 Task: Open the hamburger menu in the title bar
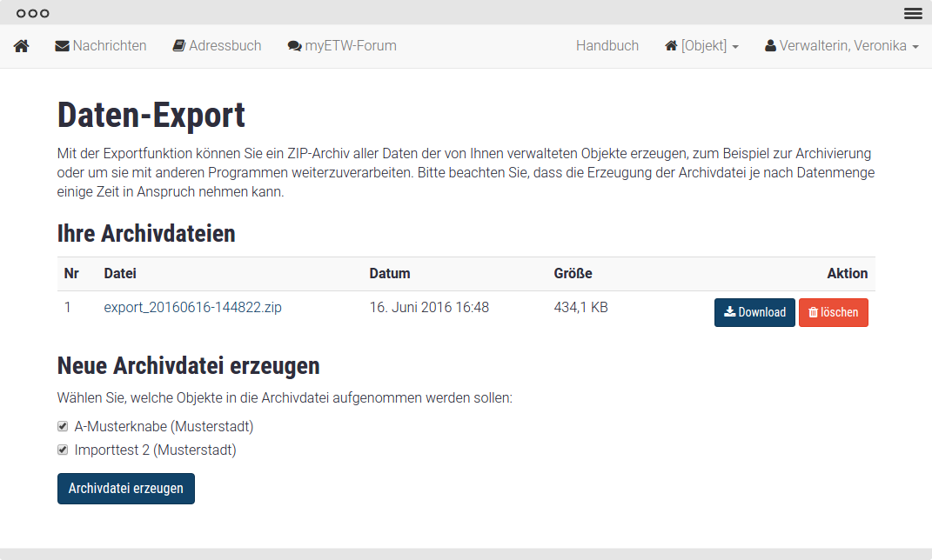[913, 13]
